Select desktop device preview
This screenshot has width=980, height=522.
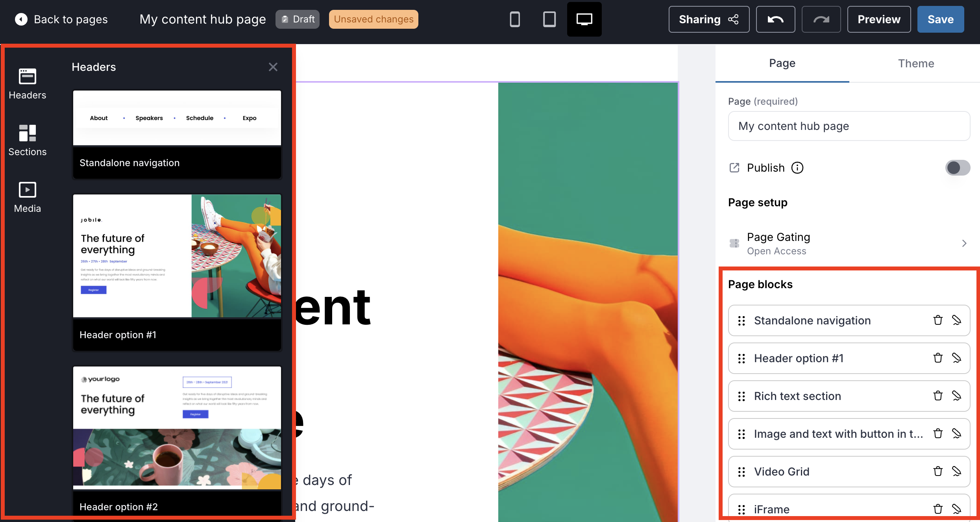[x=584, y=19]
